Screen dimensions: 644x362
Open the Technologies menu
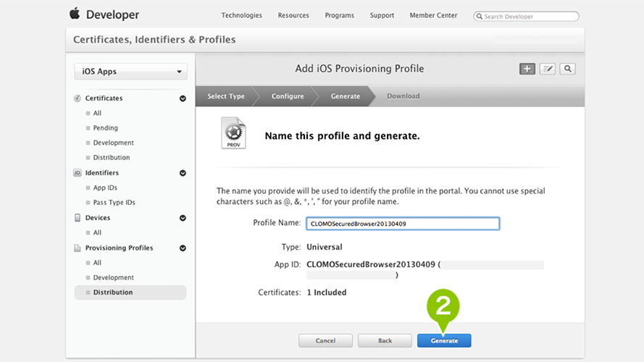[241, 15]
